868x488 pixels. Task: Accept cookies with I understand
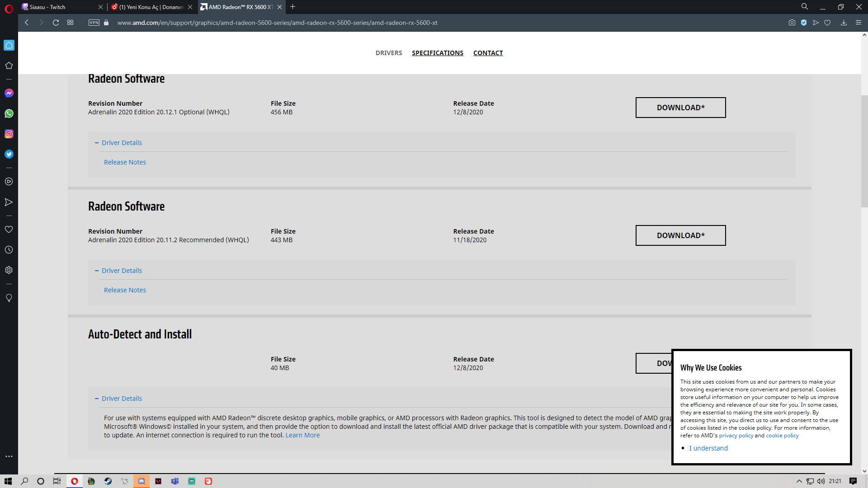click(x=708, y=448)
